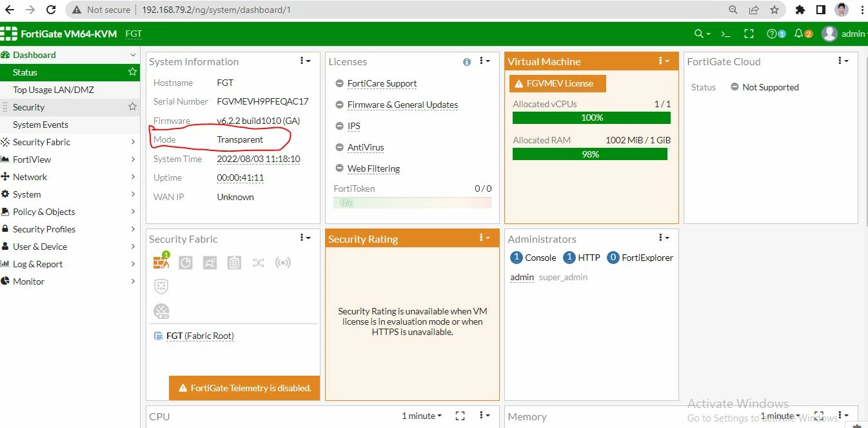This screenshot has height=428, width=868.
Task: Expand Security Fabric menu
Action: click(x=70, y=142)
